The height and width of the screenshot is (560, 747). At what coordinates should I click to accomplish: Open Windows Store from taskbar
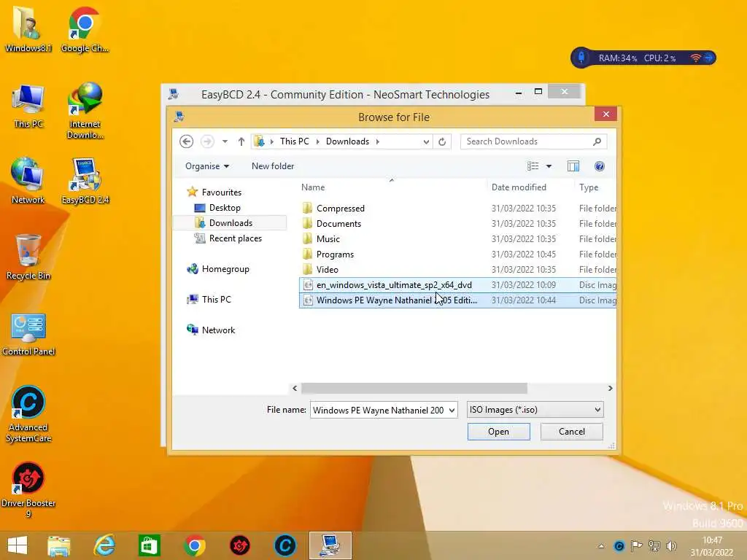click(x=149, y=545)
